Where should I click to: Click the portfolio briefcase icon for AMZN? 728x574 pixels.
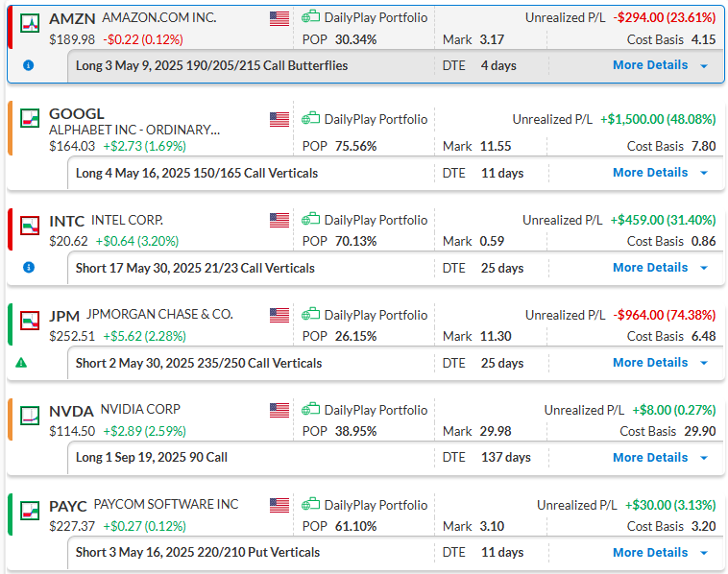pos(310,16)
